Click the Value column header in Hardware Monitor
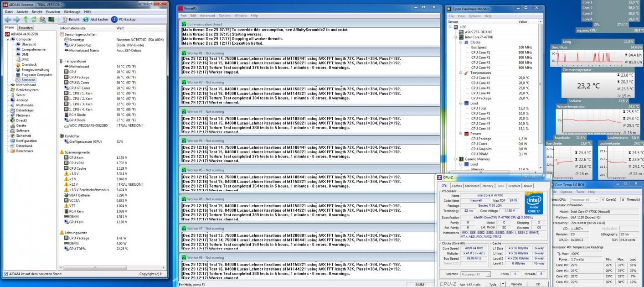Viewport: 644px width, 287px height. 522,21
